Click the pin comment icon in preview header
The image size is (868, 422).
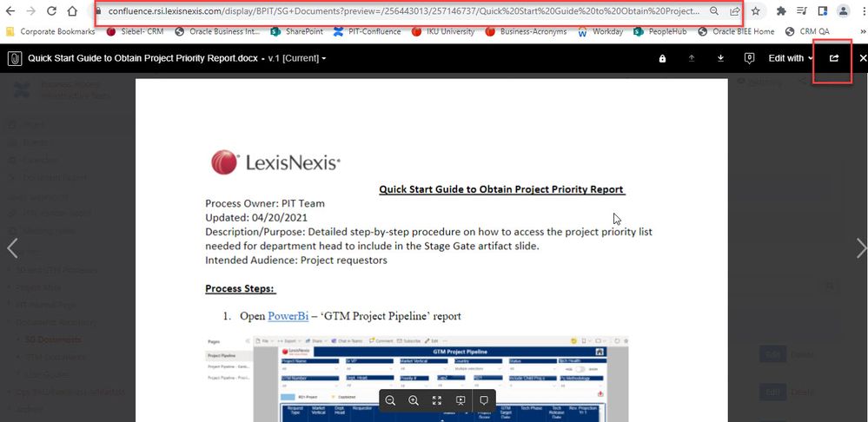point(749,58)
